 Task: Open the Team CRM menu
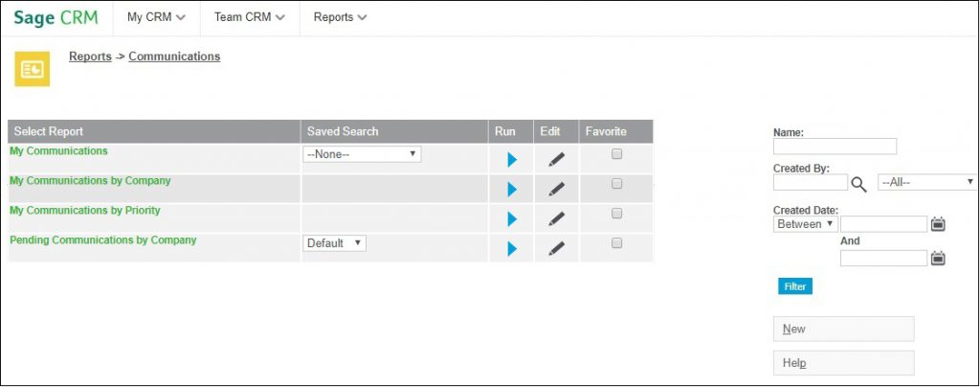tap(250, 17)
